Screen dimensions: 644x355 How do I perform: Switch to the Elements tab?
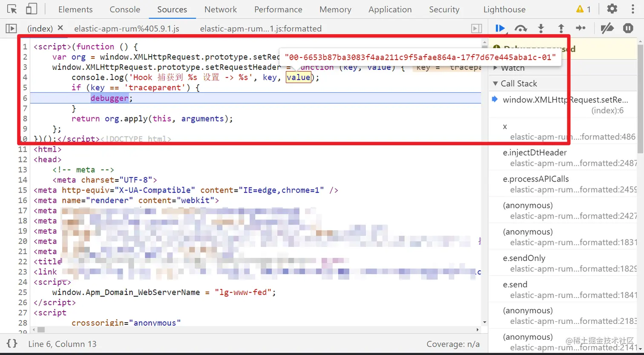[x=75, y=9]
